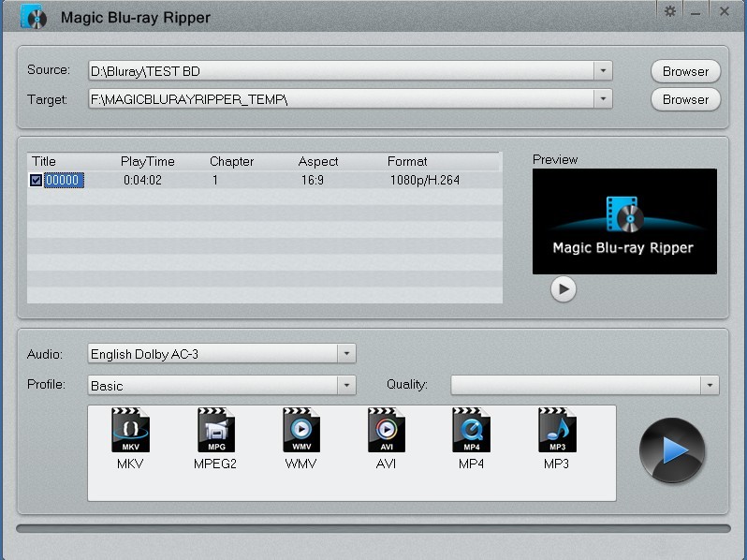
Task: Click the playtime value 0:04:02
Action: (142, 180)
